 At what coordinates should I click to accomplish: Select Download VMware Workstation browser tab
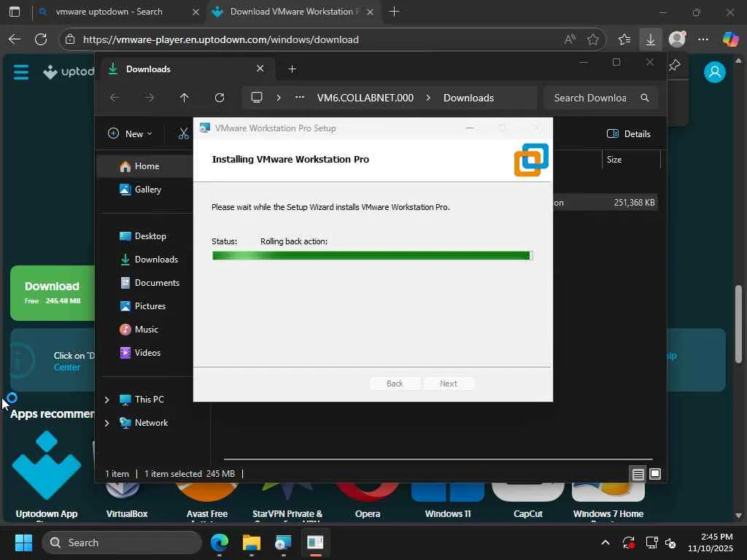[292, 12]
